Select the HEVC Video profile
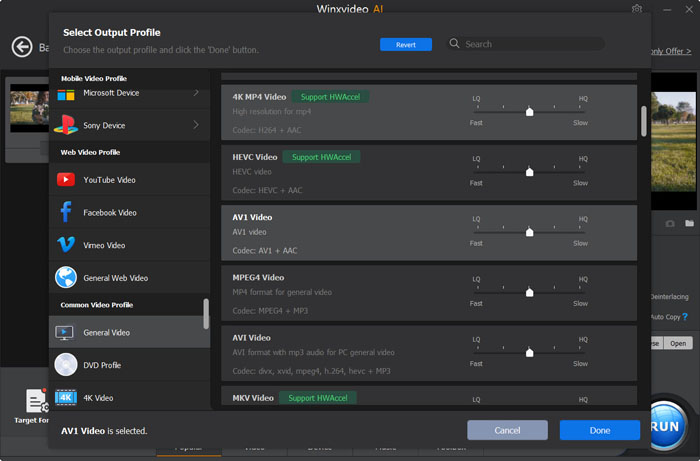700x461 pixels. 429,173
